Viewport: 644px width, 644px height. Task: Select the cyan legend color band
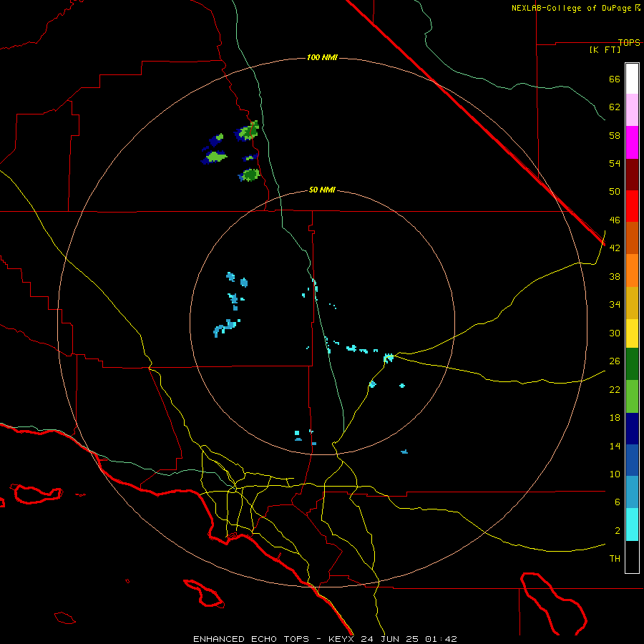[x=632, y=525]
